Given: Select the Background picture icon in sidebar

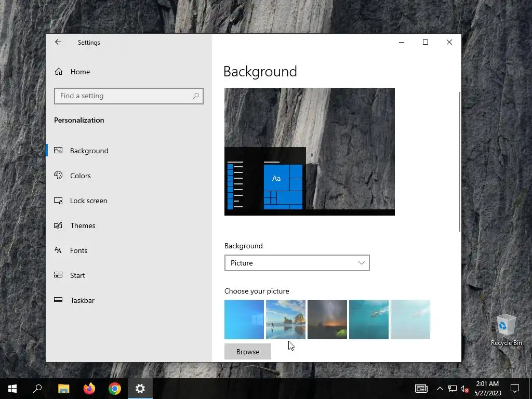Looking at the screenshot, I should [x=58, y=150].
